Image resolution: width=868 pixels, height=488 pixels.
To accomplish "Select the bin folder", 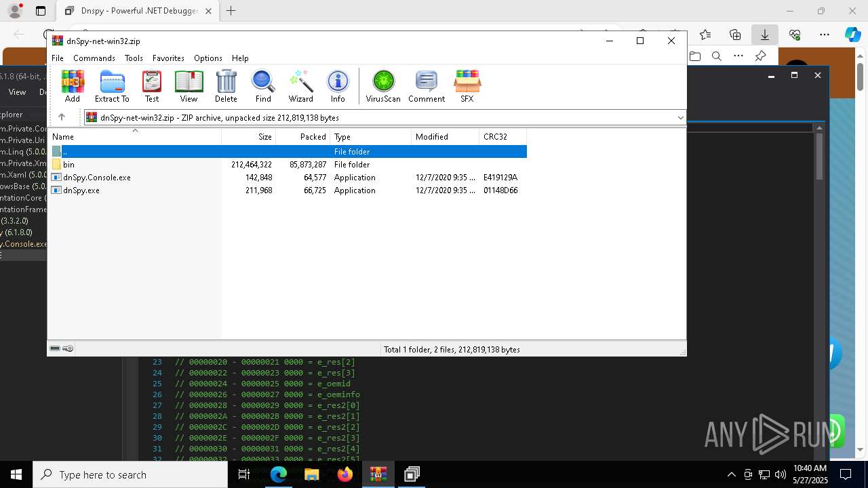I will tap(68, 165).
